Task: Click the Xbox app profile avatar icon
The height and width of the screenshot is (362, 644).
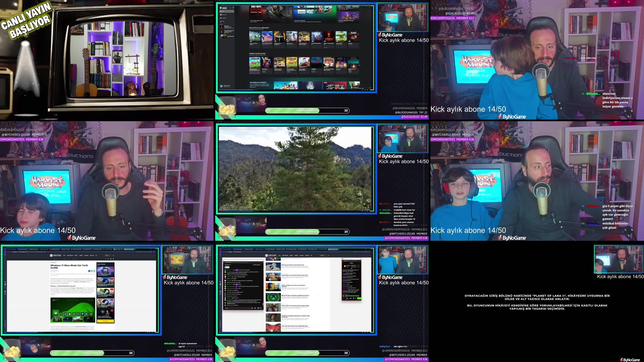Action: coord(221,7)
